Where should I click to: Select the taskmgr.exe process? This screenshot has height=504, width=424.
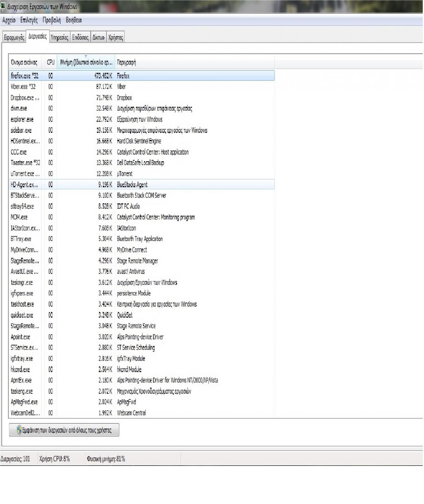tap(142, 283)
